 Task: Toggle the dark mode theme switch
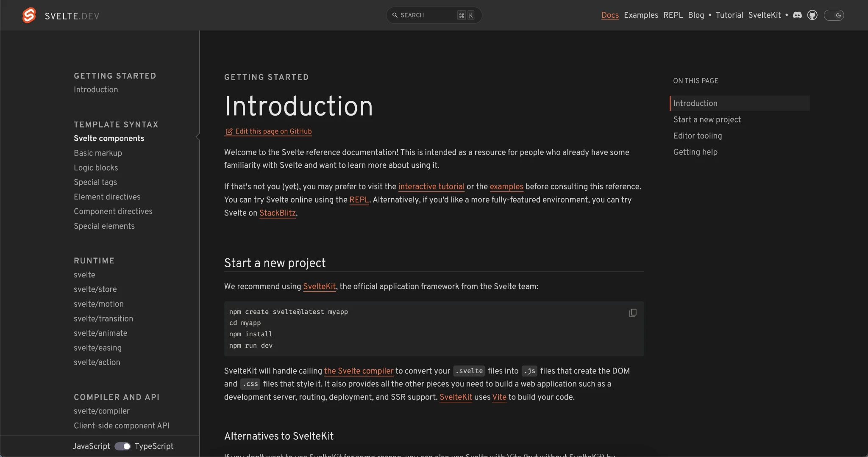tap(834, 15)
